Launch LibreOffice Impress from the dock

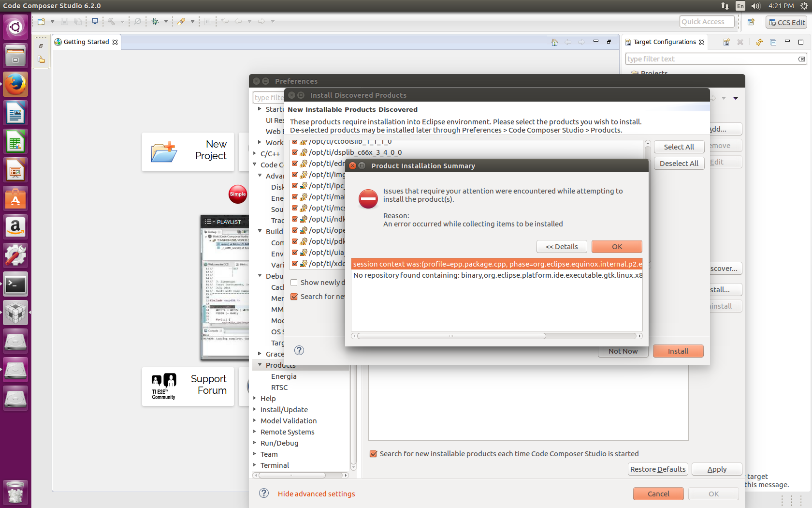tap(15, 170)
